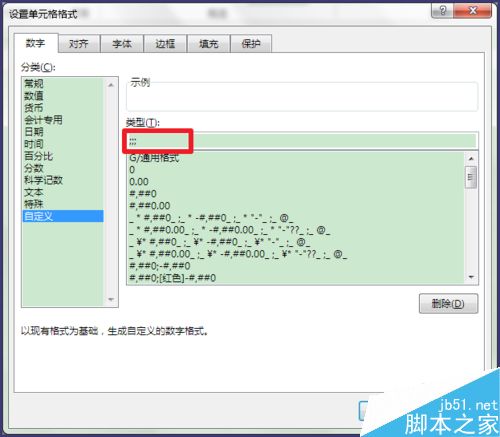Go to the 填充 tab

(208, 44)
